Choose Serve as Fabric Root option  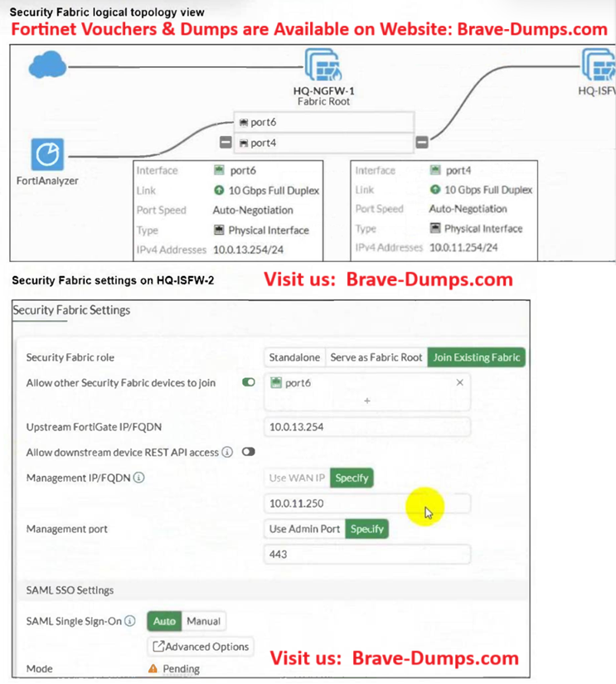376,357
